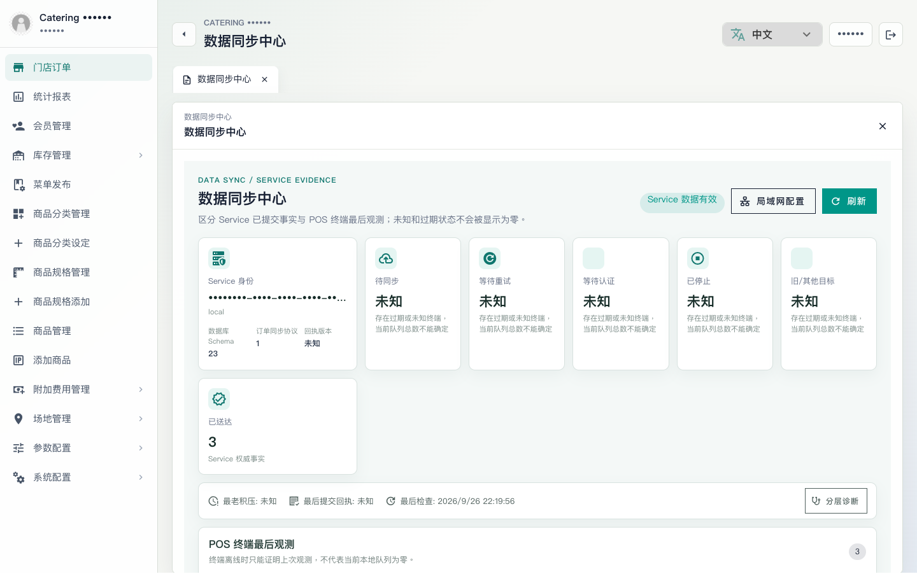The height and width of the screenshot is (588, 917).
Task: Click the 局域网配置 button
Action: (x=773, y=201)
